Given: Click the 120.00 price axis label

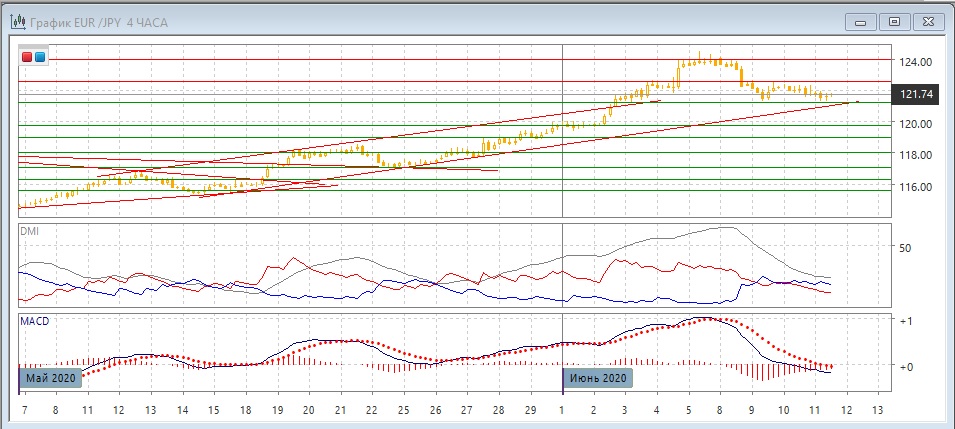Looking at the screenshot, I should coord(916,124).
